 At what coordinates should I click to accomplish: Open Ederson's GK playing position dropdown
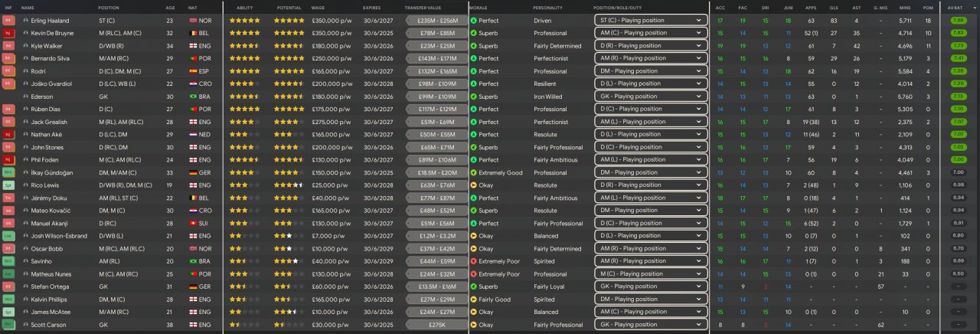click(650, 97)
